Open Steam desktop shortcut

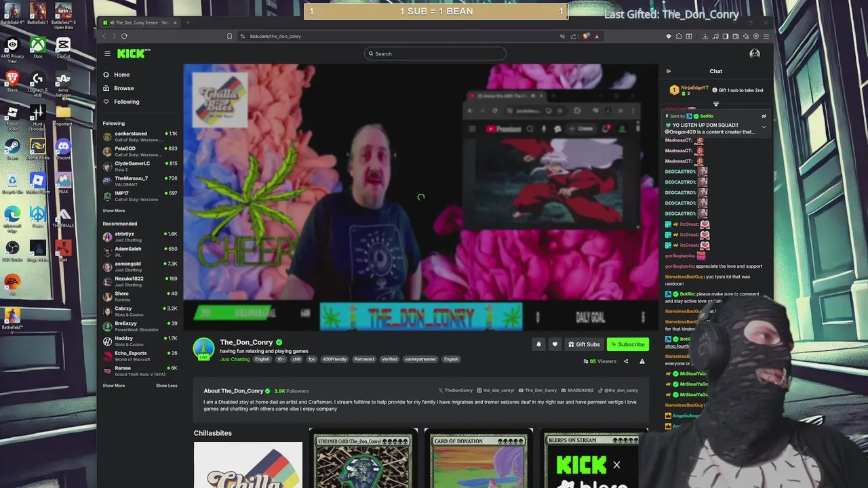(x=12, y=149)
